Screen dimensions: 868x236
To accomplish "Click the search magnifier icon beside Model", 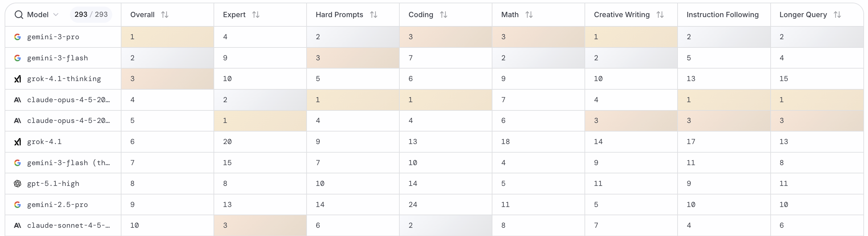I will (x=19, y=15).
